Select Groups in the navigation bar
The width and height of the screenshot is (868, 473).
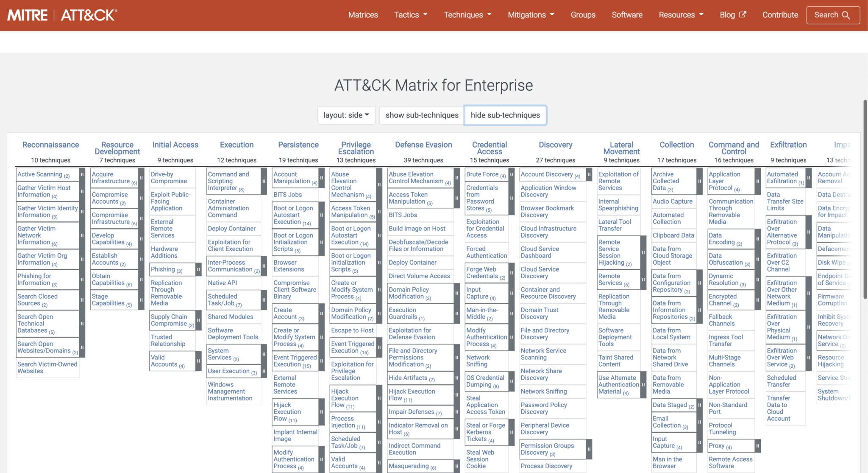coord(583,14)
